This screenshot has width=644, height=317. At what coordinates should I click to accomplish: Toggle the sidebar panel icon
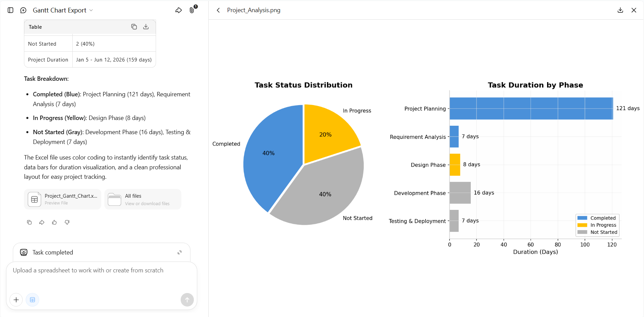point(10,10)
